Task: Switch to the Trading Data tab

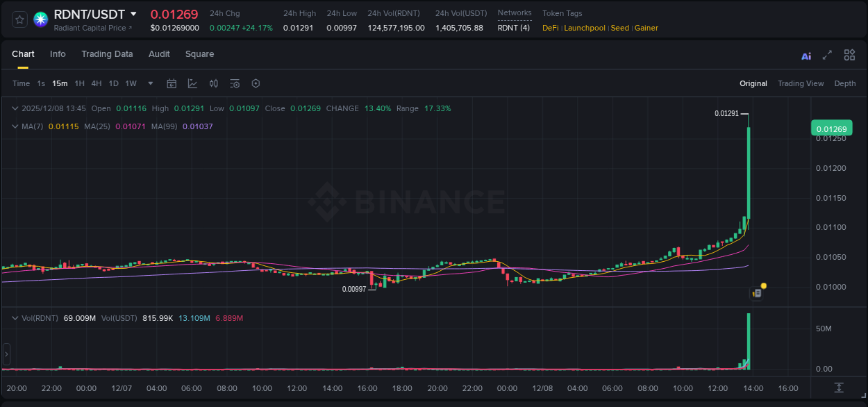Action: (107, 54)
